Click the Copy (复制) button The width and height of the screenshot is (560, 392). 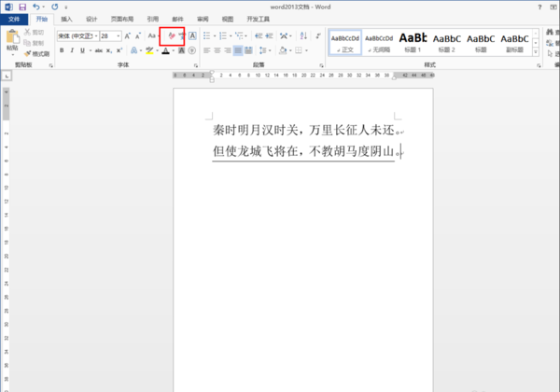pos(34,43)
